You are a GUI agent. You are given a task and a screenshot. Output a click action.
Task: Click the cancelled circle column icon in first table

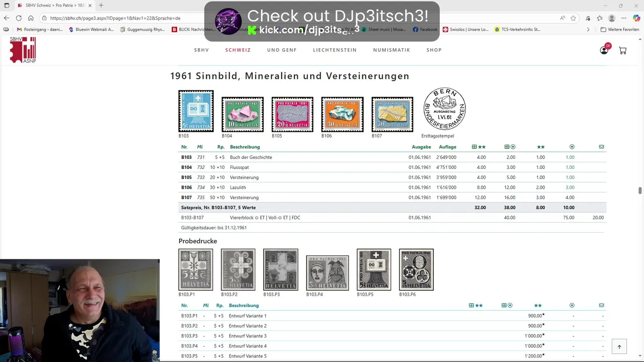(x=572, y=147)
